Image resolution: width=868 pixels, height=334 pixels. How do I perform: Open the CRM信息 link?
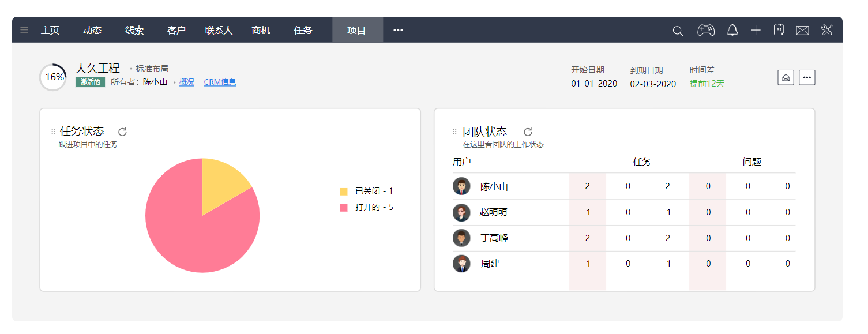pyautogui.click(x=220, y=82)
